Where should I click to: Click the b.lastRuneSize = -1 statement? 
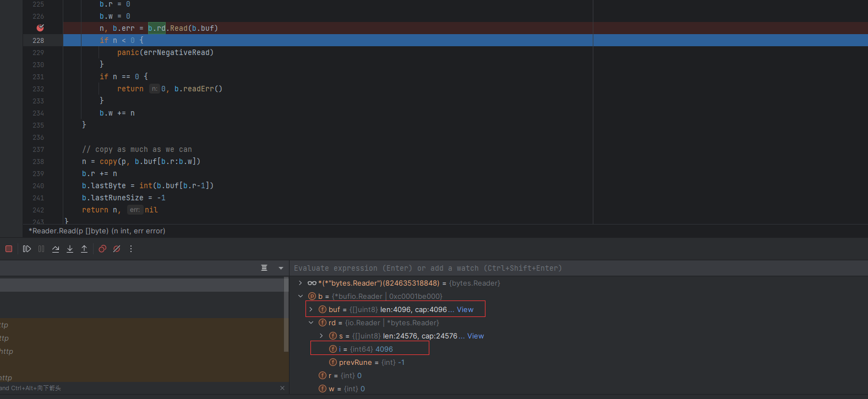click(124, 198)
